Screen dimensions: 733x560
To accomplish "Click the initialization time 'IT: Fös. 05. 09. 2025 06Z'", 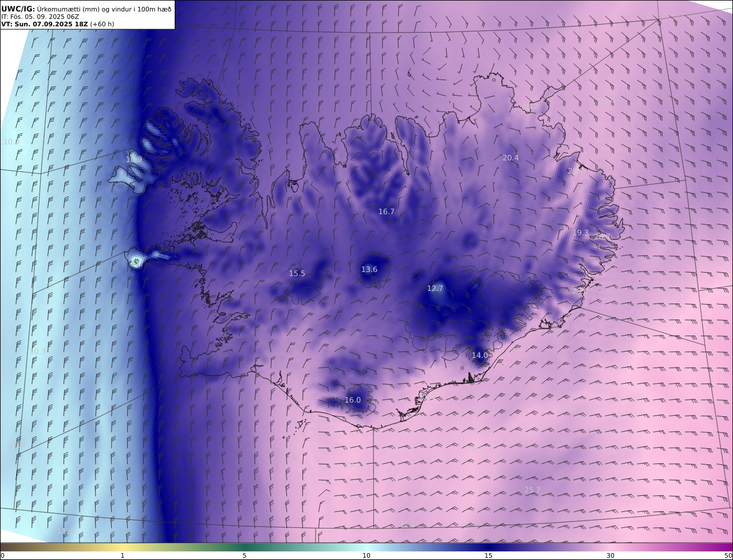I will [40, 17].
